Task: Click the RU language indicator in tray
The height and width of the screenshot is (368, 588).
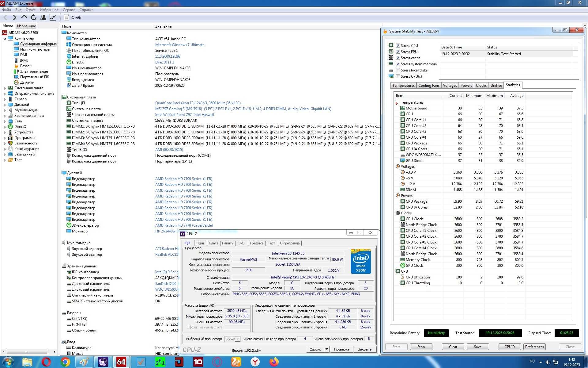Action: coord(532,362)
